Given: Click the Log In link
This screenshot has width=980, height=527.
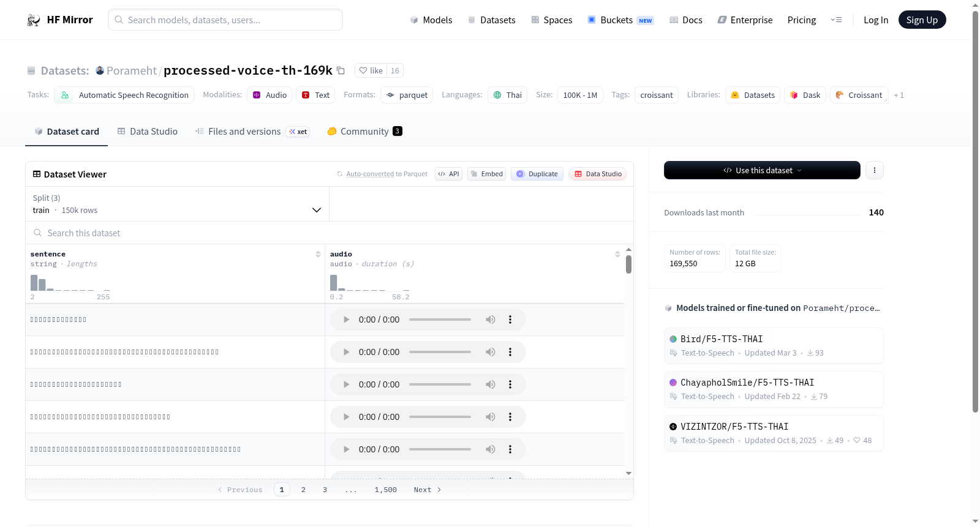Looking at the screenshot, I should click(876, 20).
